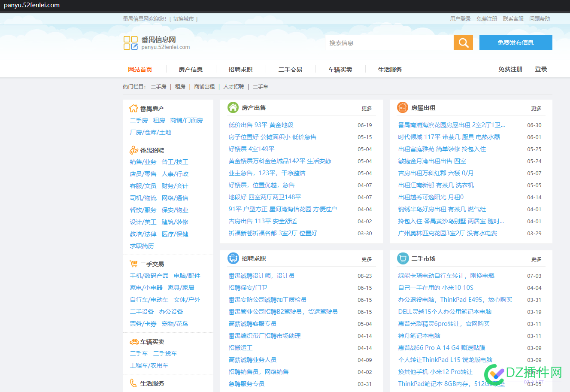Click 问题帮助 in the top bar
The image size is (570, 392).
tap(540, 19)
